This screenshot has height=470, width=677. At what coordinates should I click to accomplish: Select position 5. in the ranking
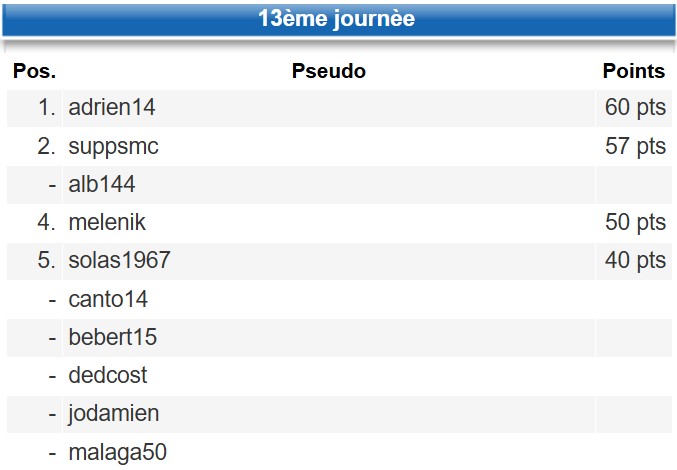[47, 261]
